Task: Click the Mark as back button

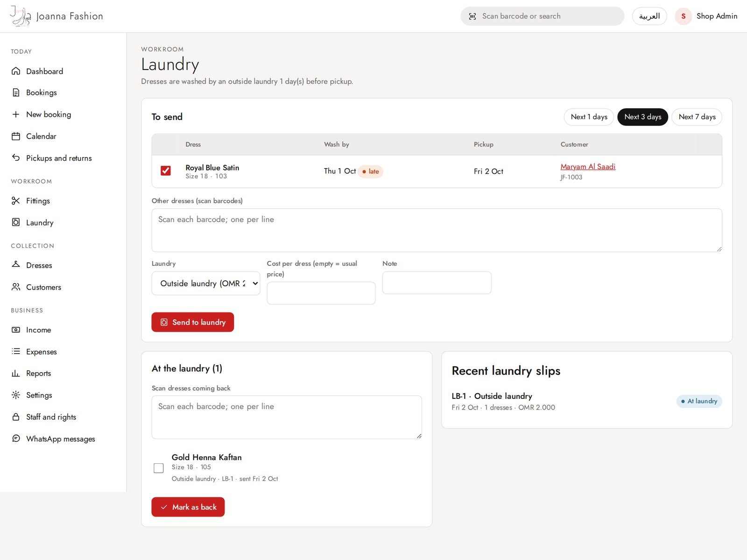Action: tap(188, 507)
